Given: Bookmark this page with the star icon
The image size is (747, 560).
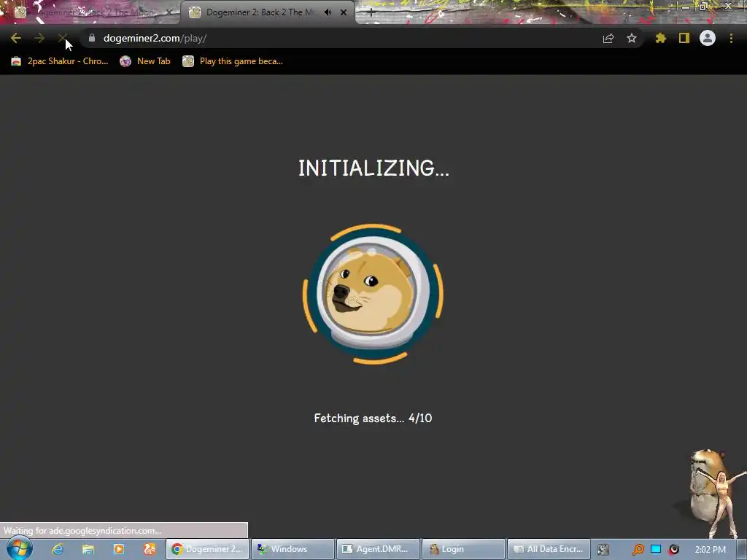Looking at the screenshot, I should pyautogui.click(x=632, y=39).
